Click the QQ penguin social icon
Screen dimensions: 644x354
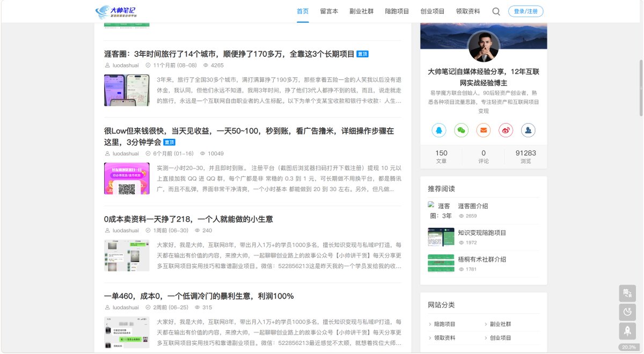point(439,130)
